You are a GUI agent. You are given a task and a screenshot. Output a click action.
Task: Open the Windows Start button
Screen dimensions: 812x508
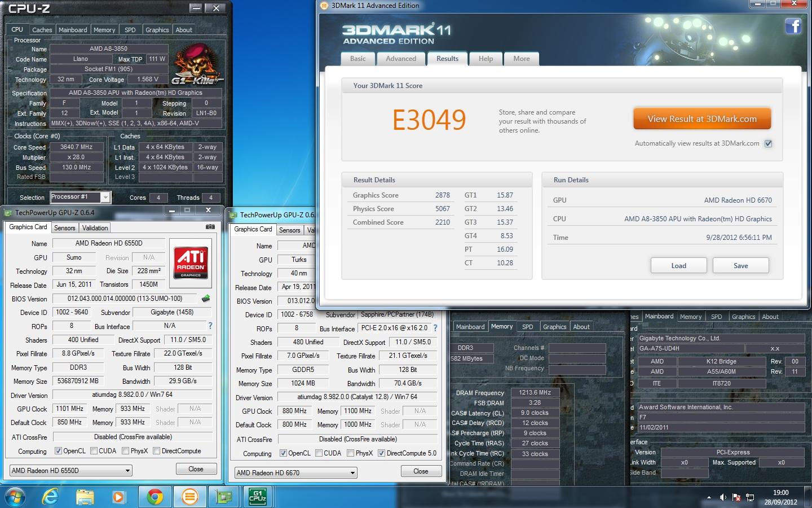click(x=15, y=497)
